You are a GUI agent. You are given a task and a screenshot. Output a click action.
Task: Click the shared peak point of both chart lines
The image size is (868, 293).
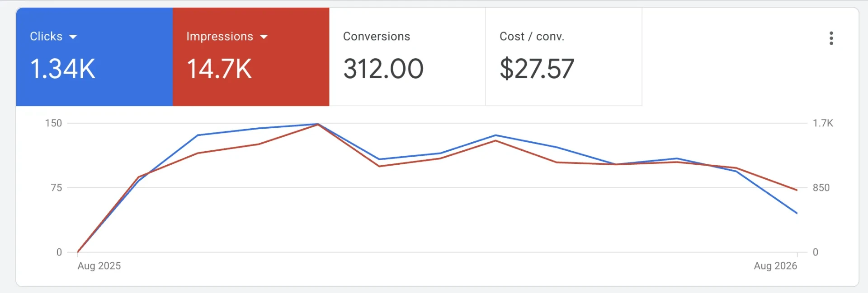click(318, 124)
